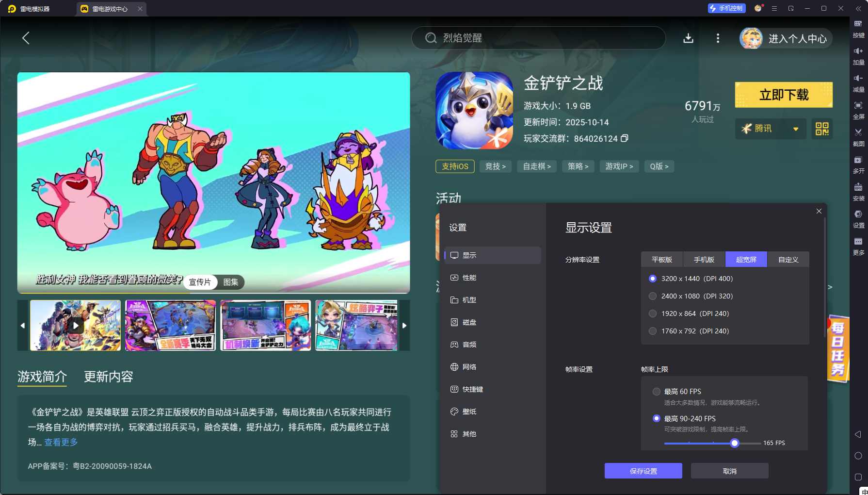Click the 手机控制 phone control button
This screenshot has height=495, width=868.
(726, 8)
